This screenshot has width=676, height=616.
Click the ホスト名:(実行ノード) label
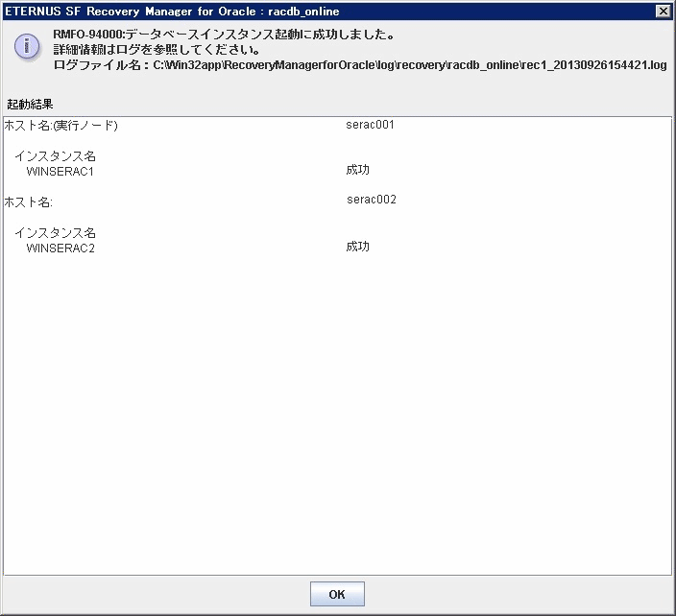tap(60, 126)
